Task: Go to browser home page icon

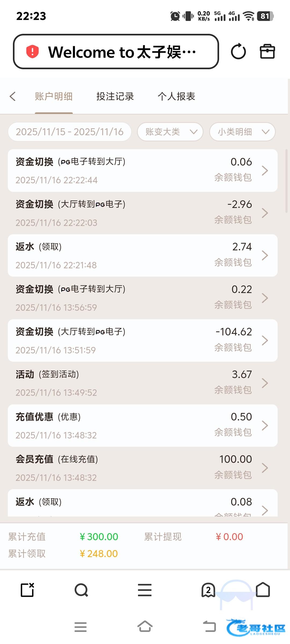Action: tap(263, 590)
